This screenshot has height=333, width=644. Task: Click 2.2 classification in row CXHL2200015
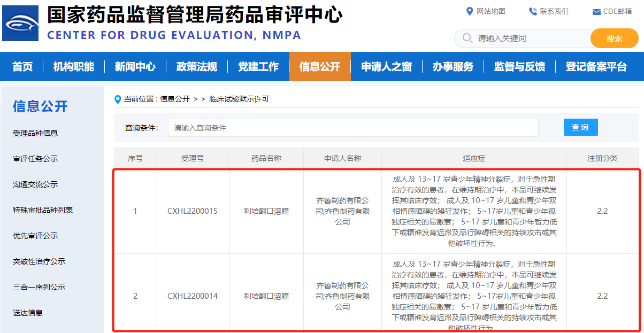coord(602,211)
